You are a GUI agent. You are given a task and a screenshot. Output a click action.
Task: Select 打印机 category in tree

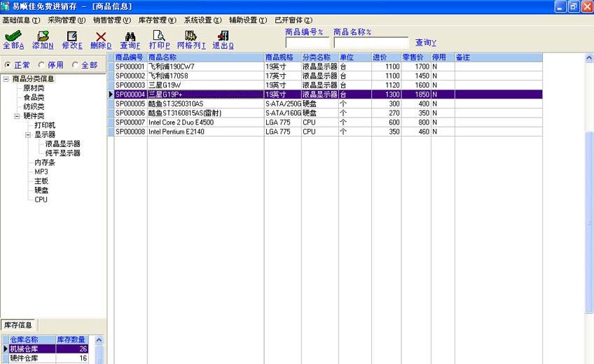pos(45,125)
